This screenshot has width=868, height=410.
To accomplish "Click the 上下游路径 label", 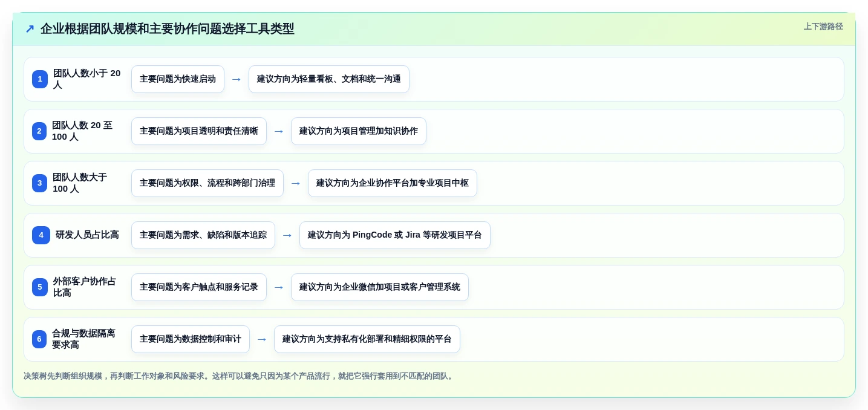I will [823, 27].
